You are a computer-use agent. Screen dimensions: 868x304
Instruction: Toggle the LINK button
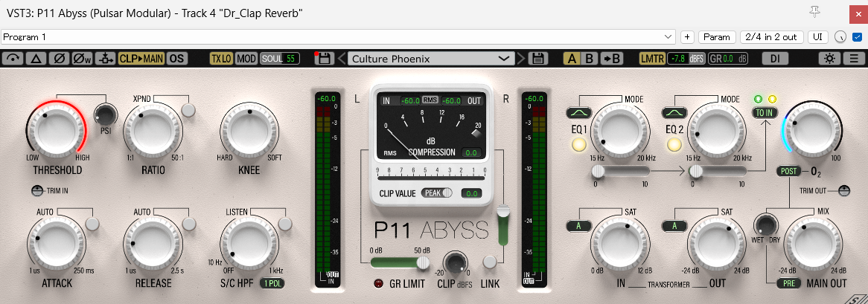click(x=489, y=262)
